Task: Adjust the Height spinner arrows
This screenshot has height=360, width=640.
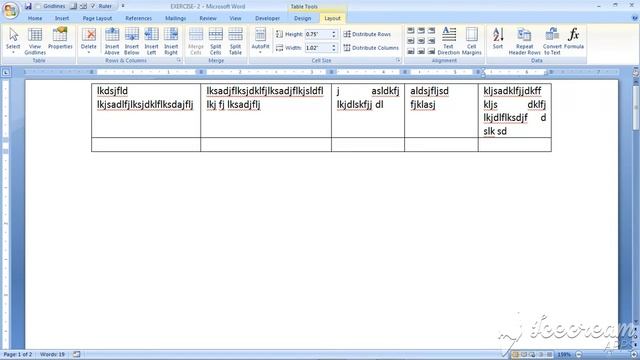Action: (333, 34)
